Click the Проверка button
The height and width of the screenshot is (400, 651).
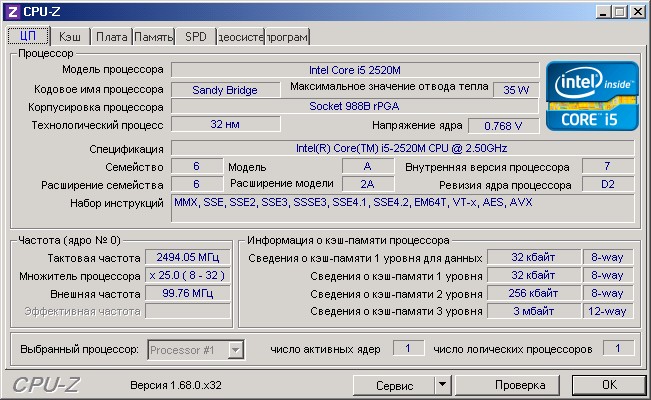507,385
